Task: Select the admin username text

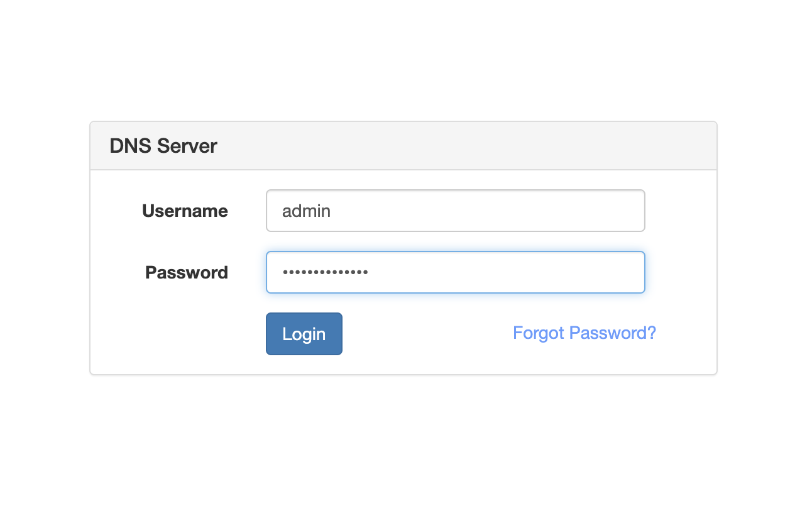Action: (x=305, y=211)
